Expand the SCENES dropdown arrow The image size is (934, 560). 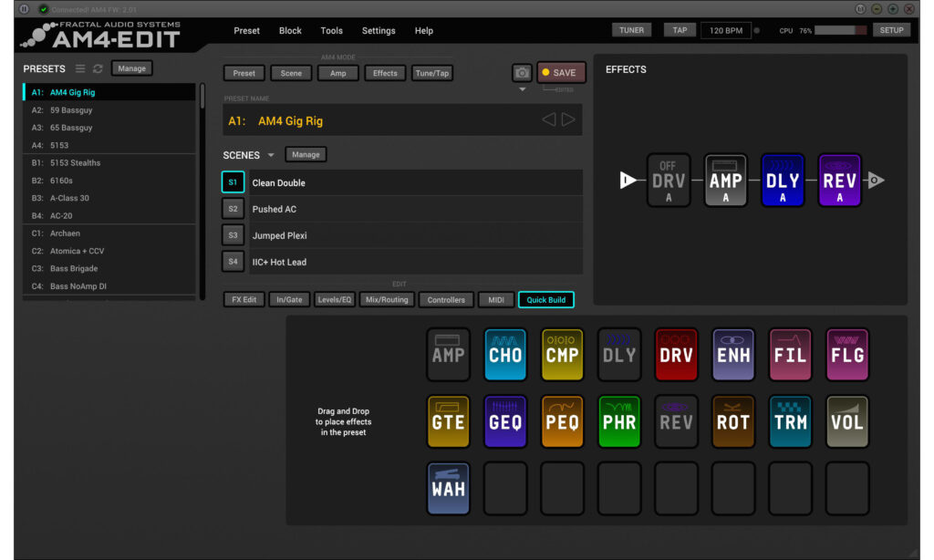271,155
